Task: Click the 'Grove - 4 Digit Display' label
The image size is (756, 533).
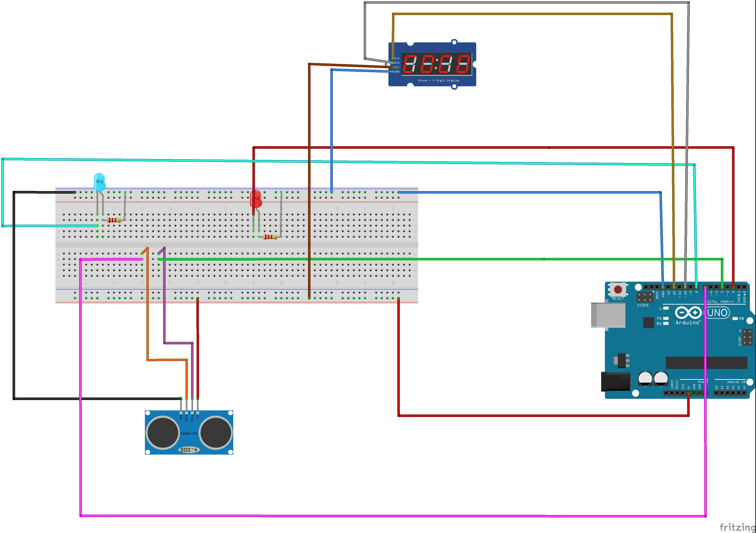Action: point(439,80)
